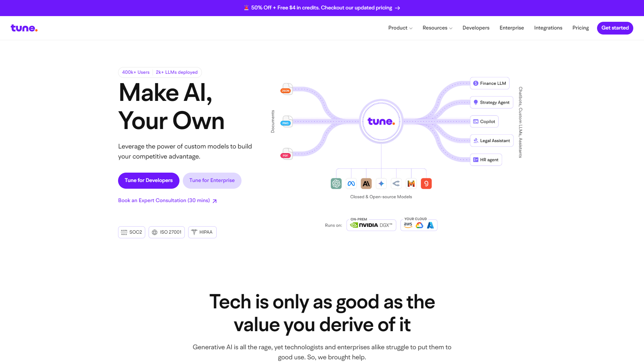
Task: Click Tune for Developers button
Action: point(149,180)
